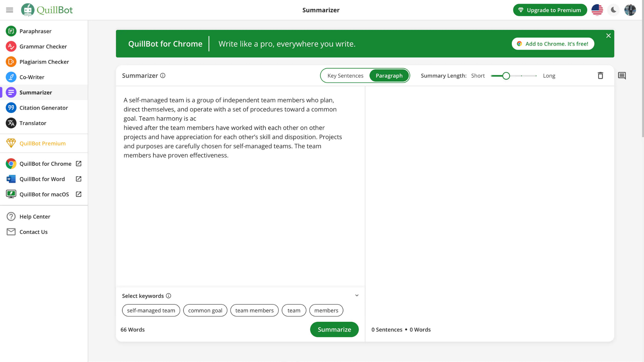The width and height of the screenshot is (644, 362).
Task: Click the macOS monitor icon
Action: tap(11, 194)
